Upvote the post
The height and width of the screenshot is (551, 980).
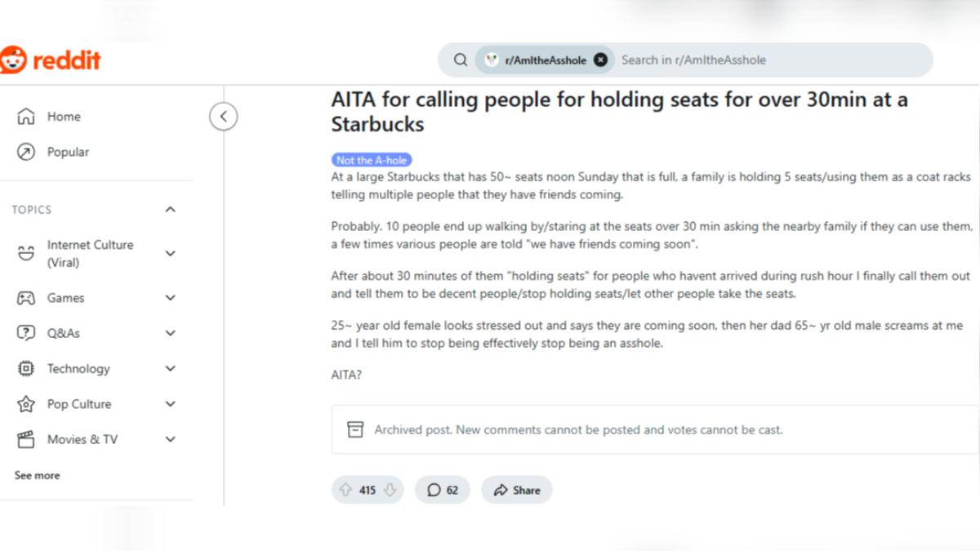tap(345, 490)
